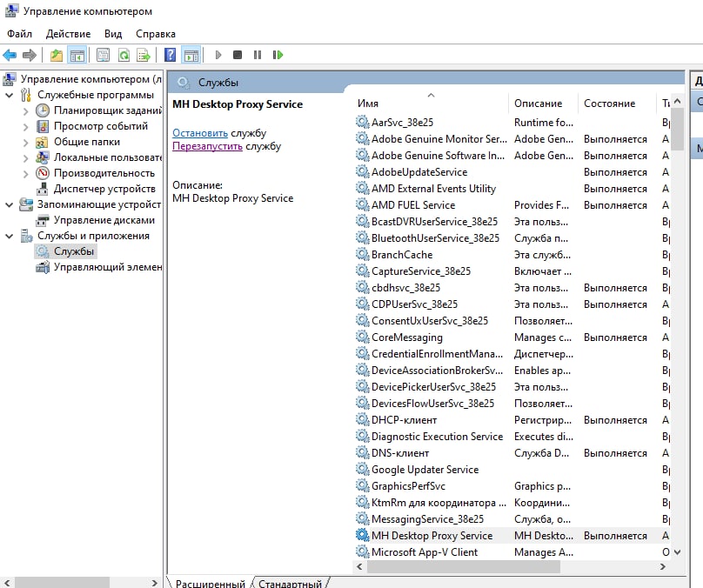This screenshot has height=588, width=703.
Task: Click the WMI control icon (Управляющий элемент)
Action: coord(42,267)
